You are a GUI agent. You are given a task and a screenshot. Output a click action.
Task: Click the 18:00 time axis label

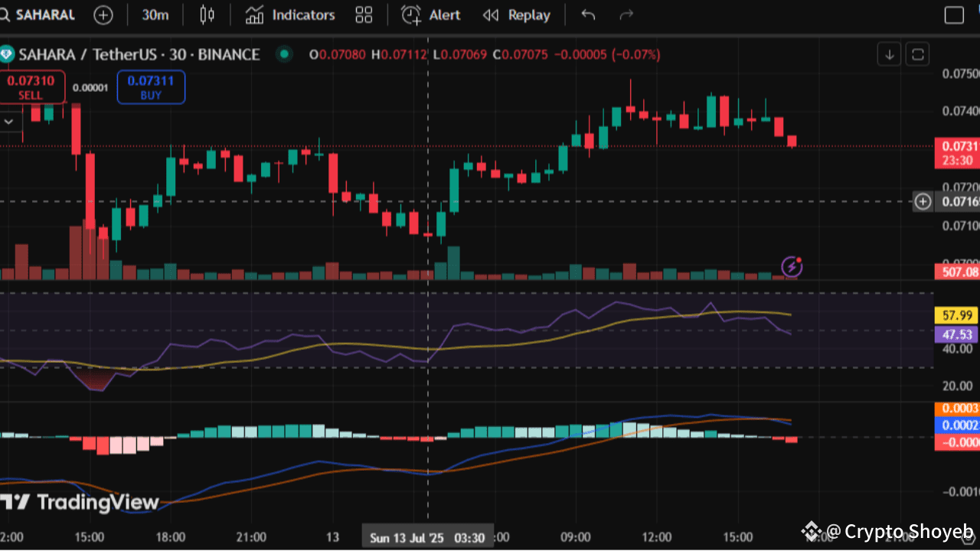click(170, 538)
